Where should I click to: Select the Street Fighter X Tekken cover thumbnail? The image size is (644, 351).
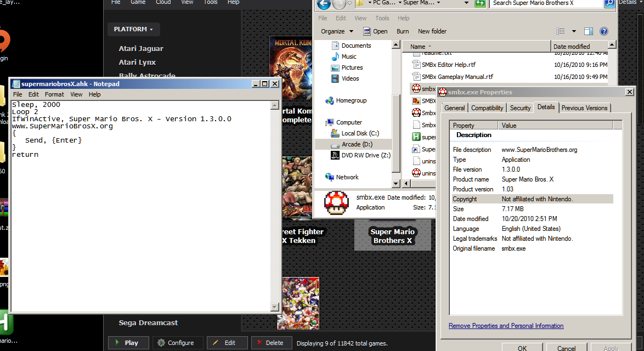(x=297, y=188)
